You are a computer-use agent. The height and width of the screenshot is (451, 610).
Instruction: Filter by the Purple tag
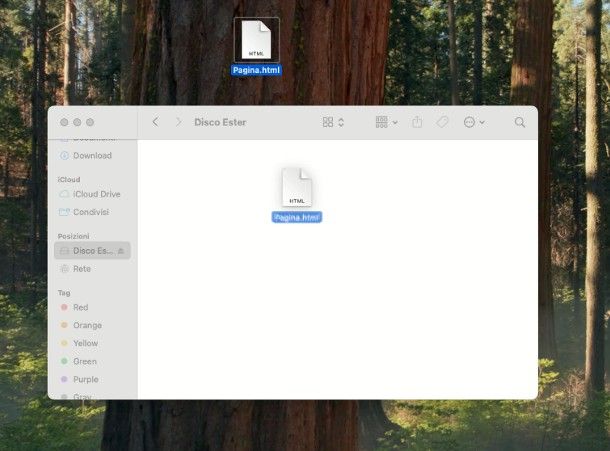85,379
